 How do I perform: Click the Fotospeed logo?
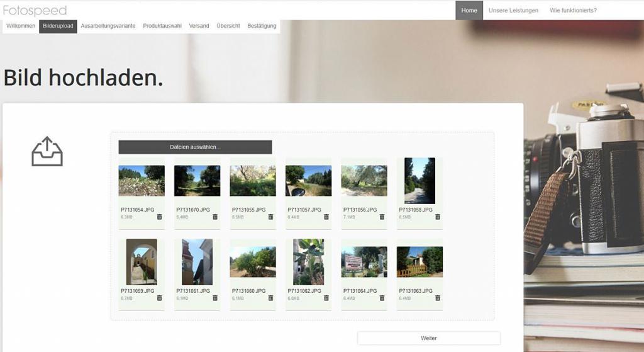pos(35,10)
